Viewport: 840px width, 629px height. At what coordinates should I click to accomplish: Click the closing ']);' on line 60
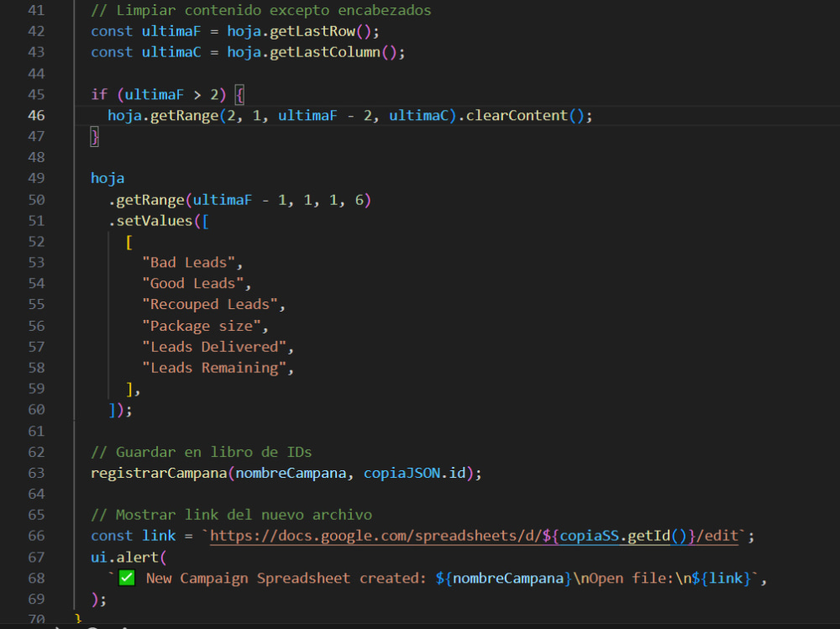click(120, 410)
